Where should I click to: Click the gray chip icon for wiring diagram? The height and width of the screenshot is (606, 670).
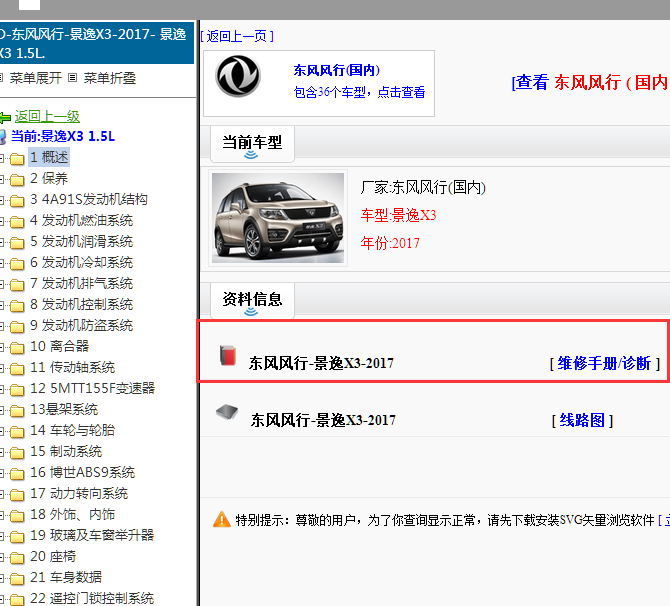pos(227,412)
